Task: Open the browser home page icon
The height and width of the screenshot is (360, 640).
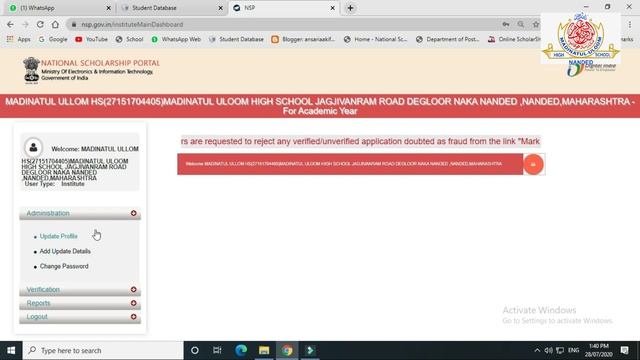Action: [x=55, y=24]
